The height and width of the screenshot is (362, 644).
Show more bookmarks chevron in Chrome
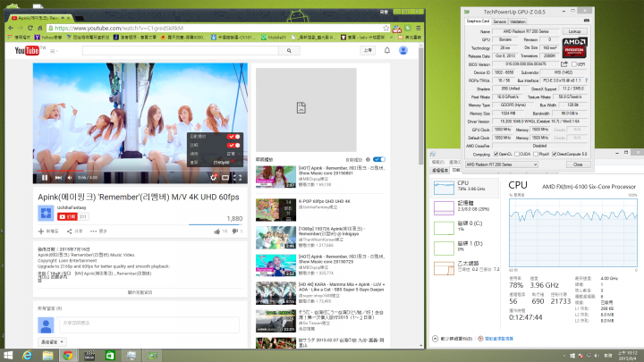pyautogui.click(x=392, y=38)
